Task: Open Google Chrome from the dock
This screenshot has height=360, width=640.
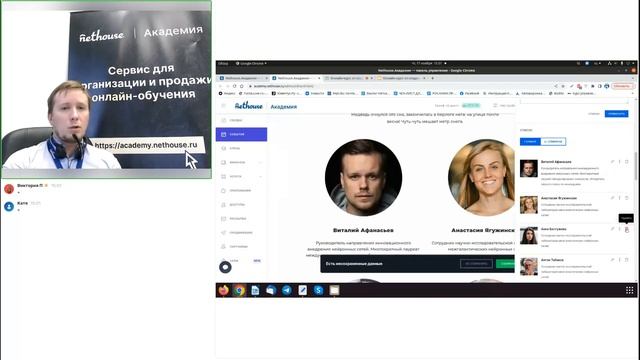Action: [239, 290]
